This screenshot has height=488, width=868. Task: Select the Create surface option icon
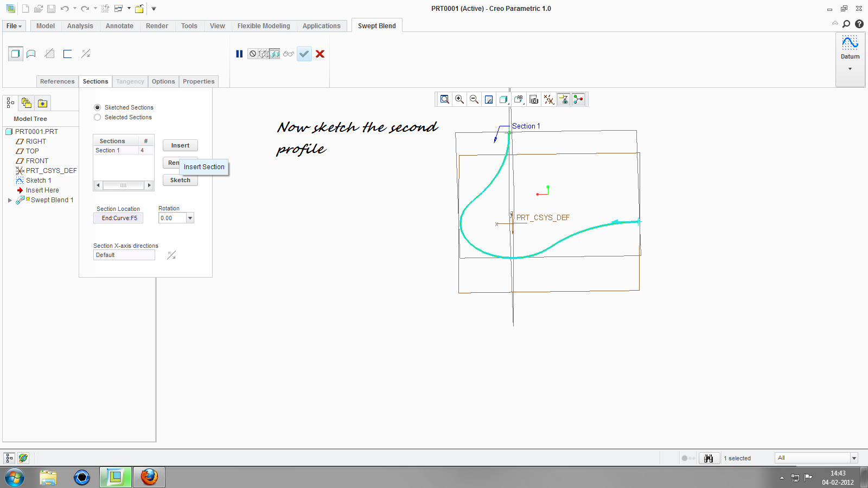tap(31, 54)
